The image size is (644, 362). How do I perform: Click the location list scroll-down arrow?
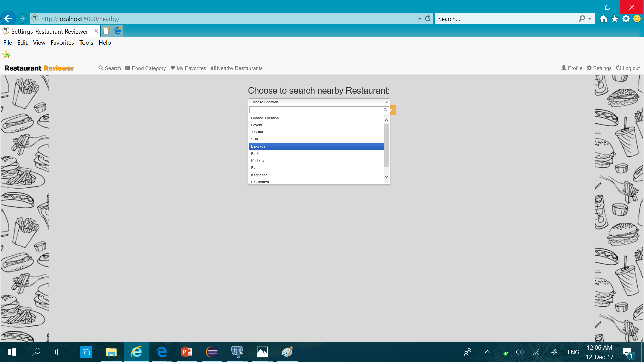tap(387, 177)
